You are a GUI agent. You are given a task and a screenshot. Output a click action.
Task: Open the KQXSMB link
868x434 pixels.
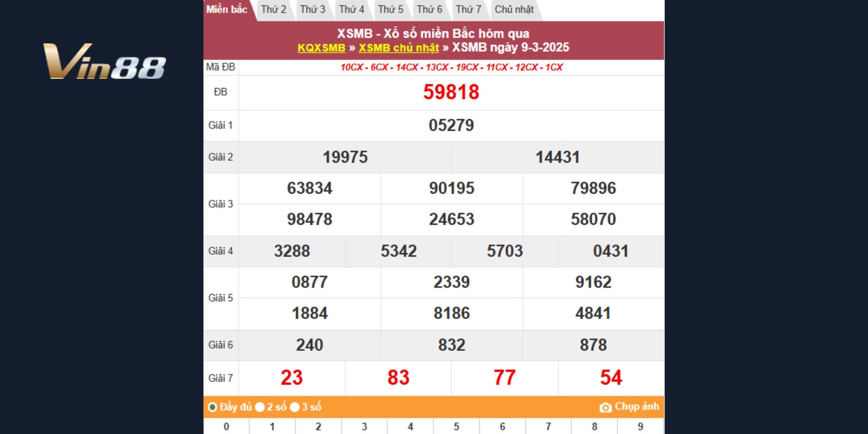(x=322, y=48)
